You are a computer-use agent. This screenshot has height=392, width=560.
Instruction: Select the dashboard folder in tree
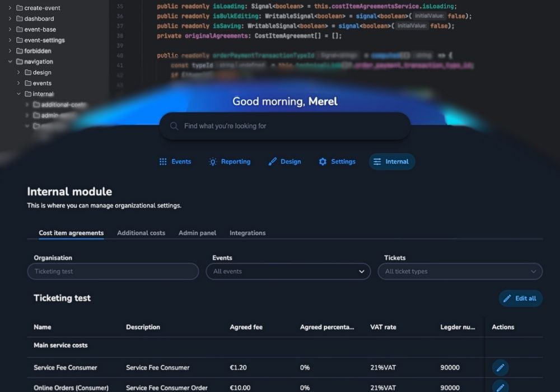(x=39, y=18)
